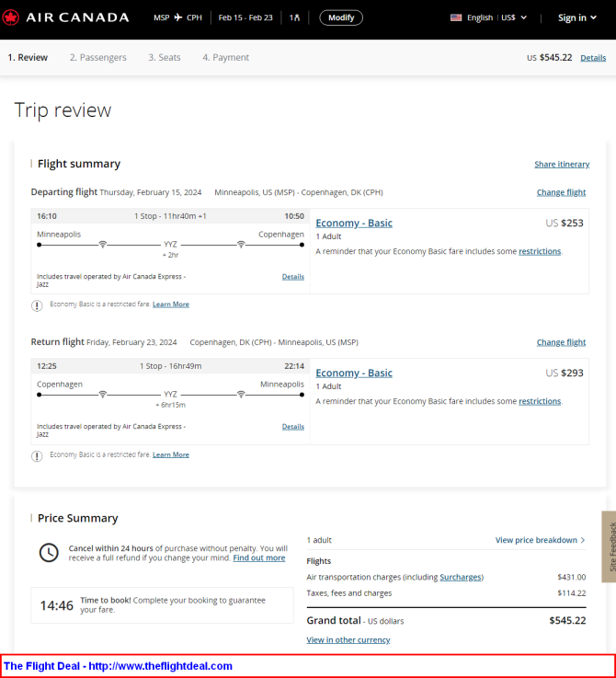The image size is (616, 678).
Task: Click the alert icon under departing flight
Action: [x=37, y=305]
